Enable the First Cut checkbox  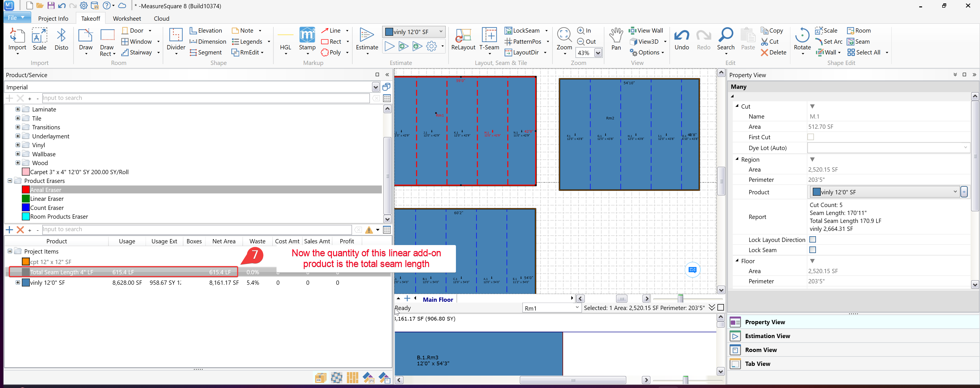point(811,137)
